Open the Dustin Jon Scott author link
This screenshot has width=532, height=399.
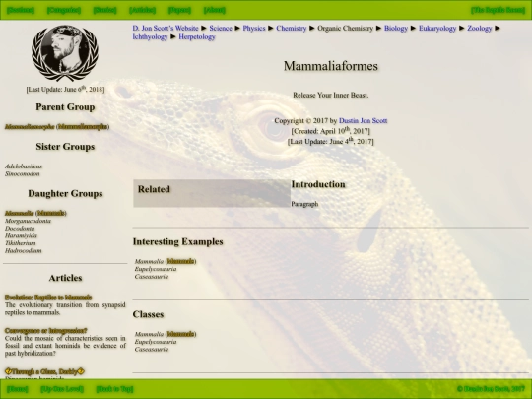(363, 121)
